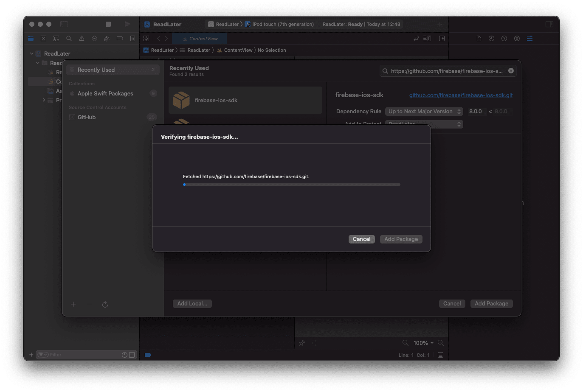583x392 pixels.
Task: Open the Dependency Rule dropdown
Action: click(x=424, y=112)
